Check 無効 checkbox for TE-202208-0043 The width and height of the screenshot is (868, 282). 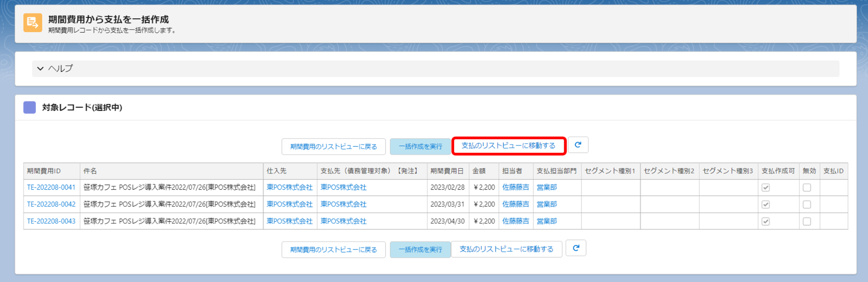[807, 221]
